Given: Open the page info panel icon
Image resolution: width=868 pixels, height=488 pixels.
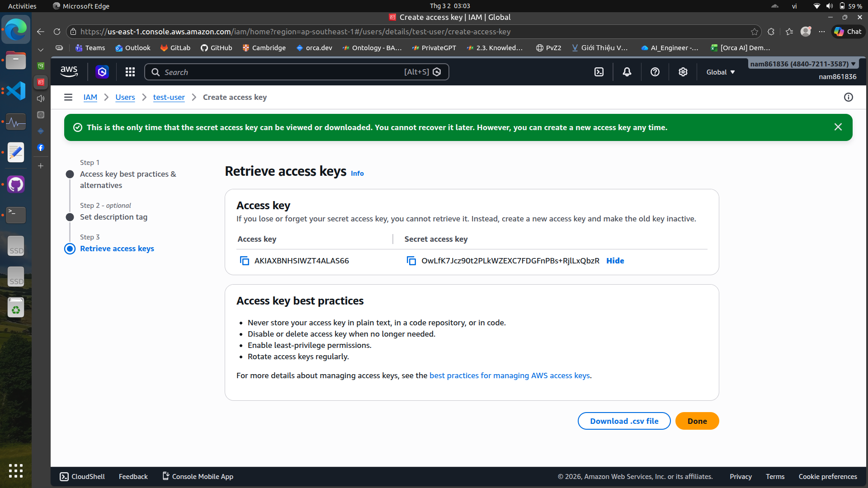Looking at the screenshot, I should click(849, 97).
